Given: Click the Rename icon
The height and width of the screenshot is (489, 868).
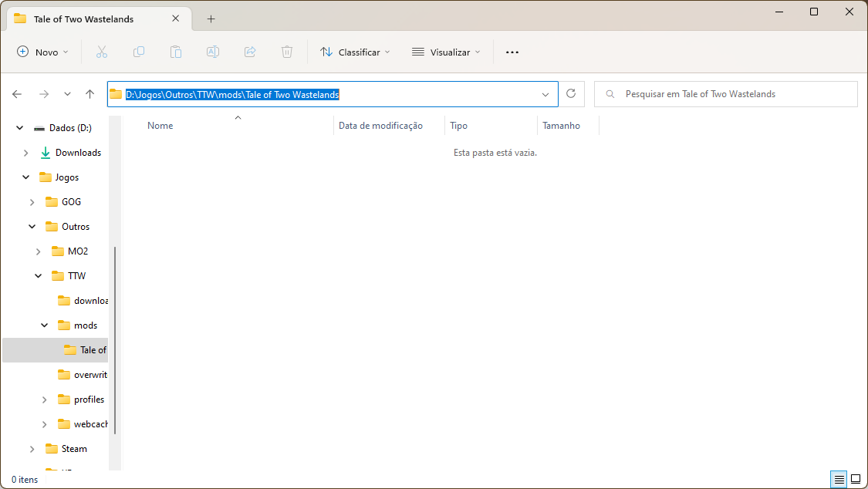Looking at the screenshot, I should tap(213, 52).
